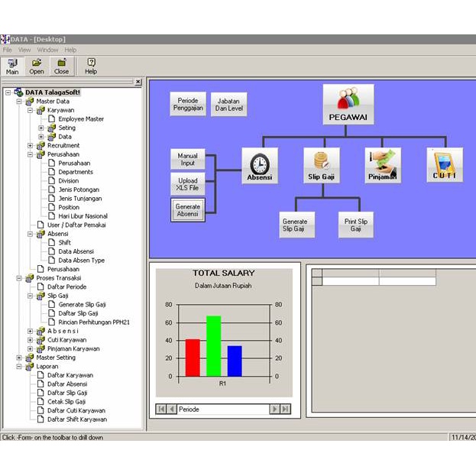Open Daftar Periode in the tree
Image resolution: width=476 pixels, height=476 pixels.
[x=66, y=287]
